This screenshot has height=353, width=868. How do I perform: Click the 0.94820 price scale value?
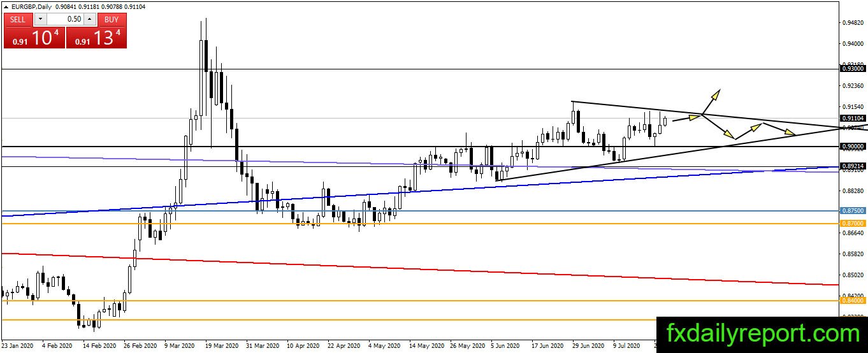[x=853, y=23]
